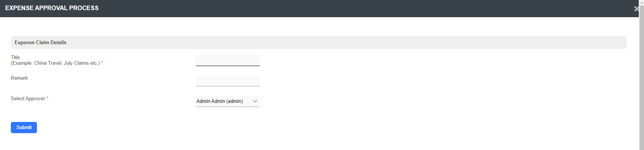Click the underline of the Remark field
Image resolution: width=644 pixels, height=150 pixels.
pyautogui.click(x=227, y=86)
